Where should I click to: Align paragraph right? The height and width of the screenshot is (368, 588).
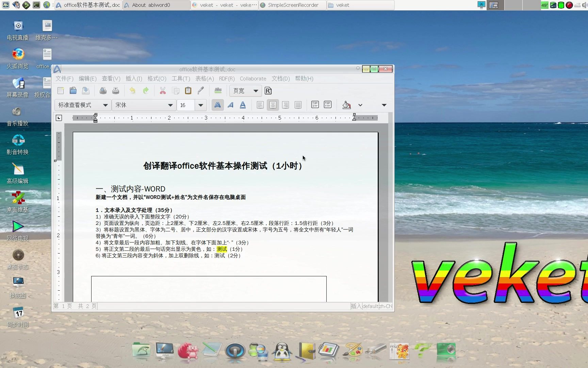(x=285, y=105)
